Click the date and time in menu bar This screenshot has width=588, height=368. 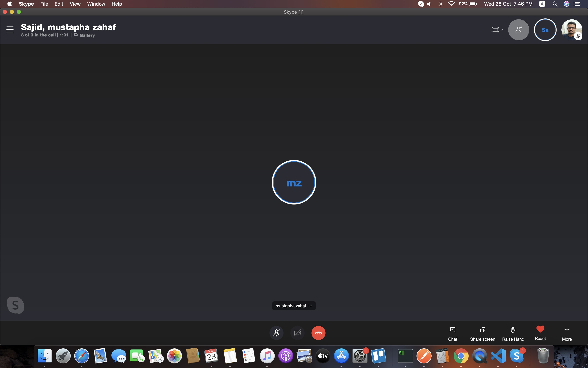[x=508, y=4]
